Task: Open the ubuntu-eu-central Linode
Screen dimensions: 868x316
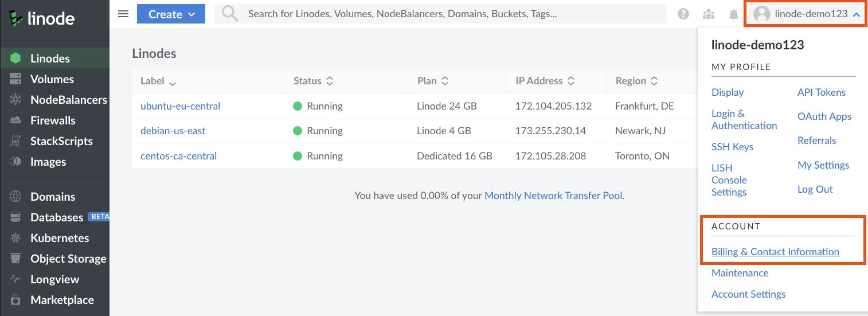Action: click(x=180, y=106)
